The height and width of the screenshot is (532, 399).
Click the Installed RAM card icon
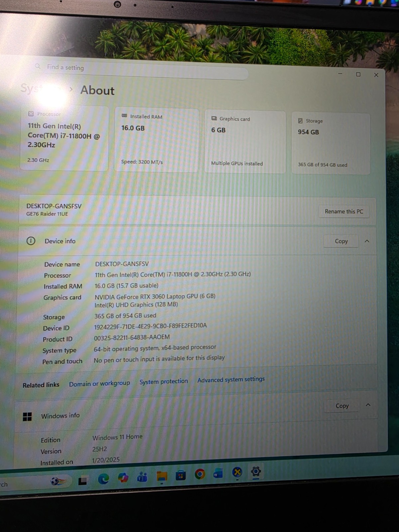tap(124, 116)
